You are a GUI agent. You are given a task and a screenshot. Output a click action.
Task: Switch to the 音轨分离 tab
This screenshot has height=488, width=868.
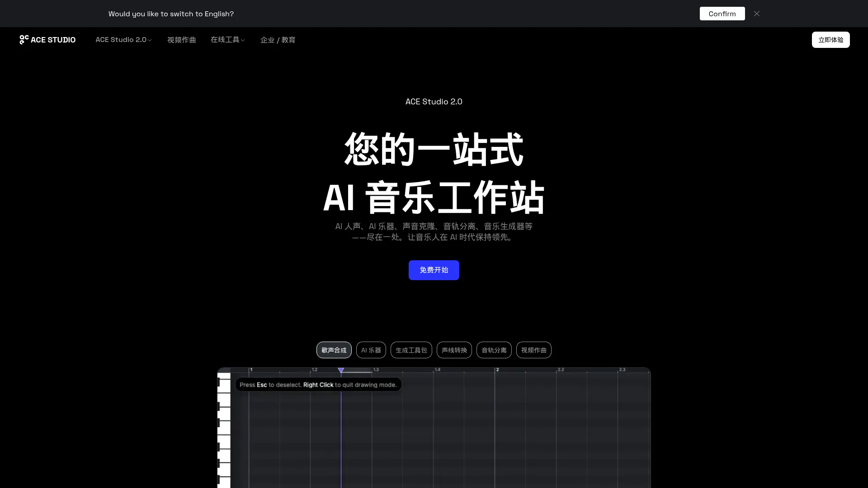494,350
